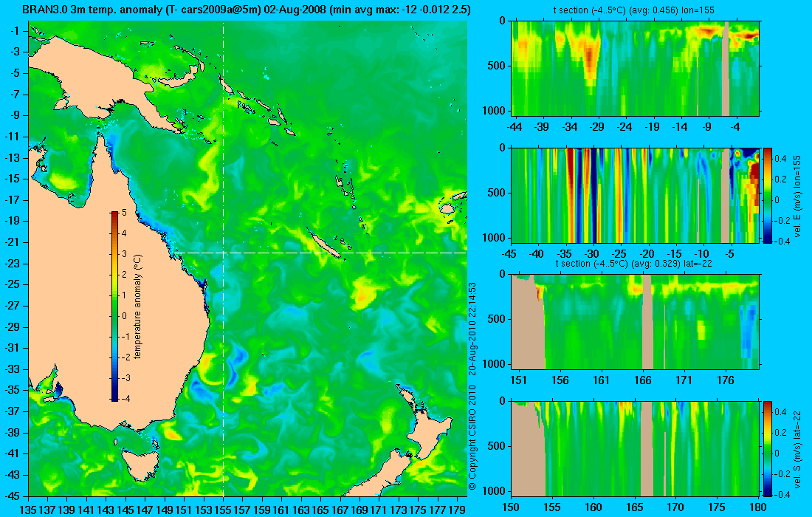Open the southward velocity lat=-22 section plot
Screen dimensions: 812x517
pos(636,448)
